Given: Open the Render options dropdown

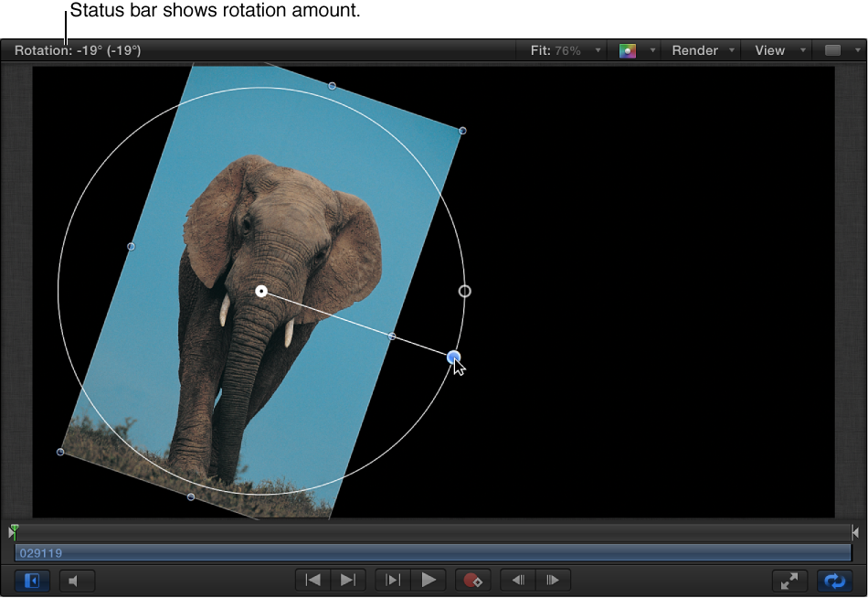Looking at the screenshot, I should pos(730,50).
